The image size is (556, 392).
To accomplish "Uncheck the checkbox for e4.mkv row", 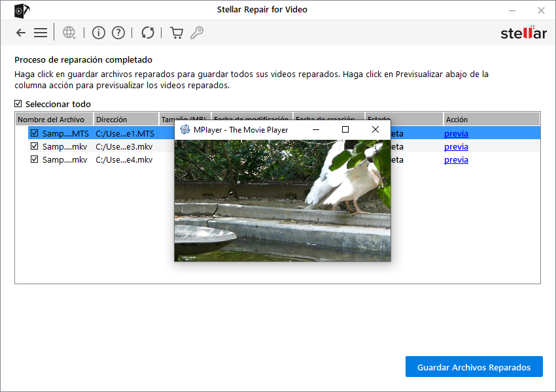I will tap(35, 159).
